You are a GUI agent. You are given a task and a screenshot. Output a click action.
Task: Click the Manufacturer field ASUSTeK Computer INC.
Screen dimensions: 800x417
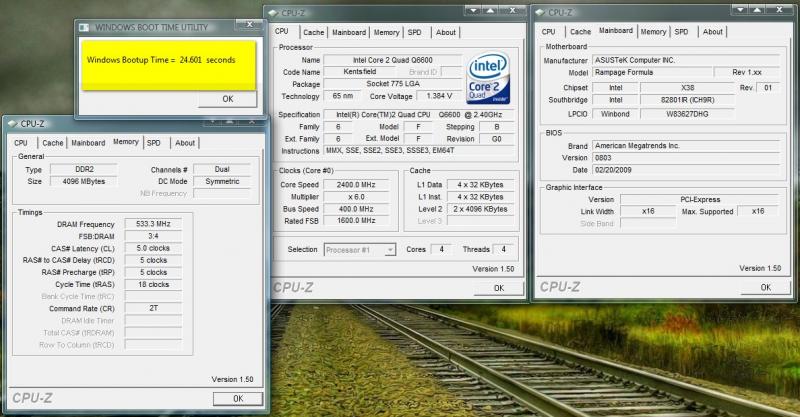point(686,60)
